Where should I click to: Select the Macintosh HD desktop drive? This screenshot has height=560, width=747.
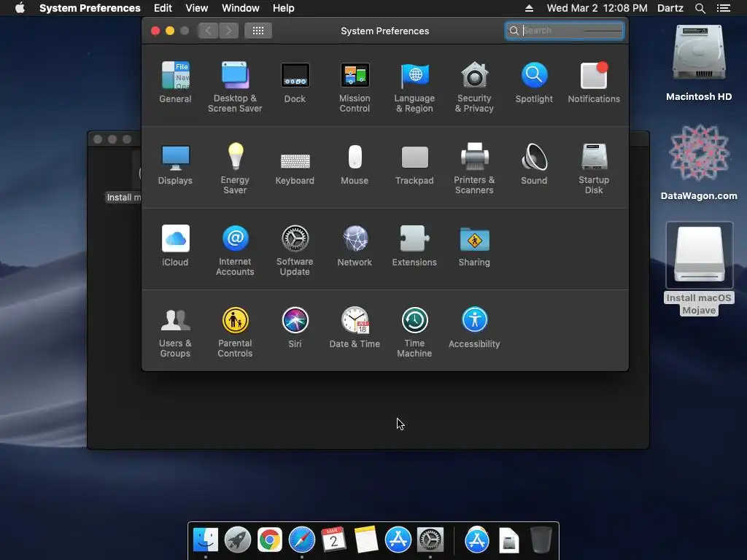(x=699, y=63)
